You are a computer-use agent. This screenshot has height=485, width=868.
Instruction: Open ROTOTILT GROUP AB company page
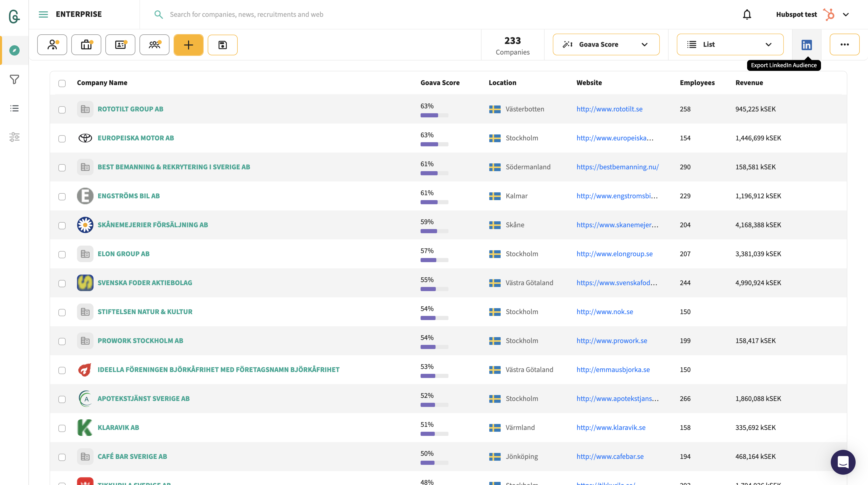pos(130,109)
